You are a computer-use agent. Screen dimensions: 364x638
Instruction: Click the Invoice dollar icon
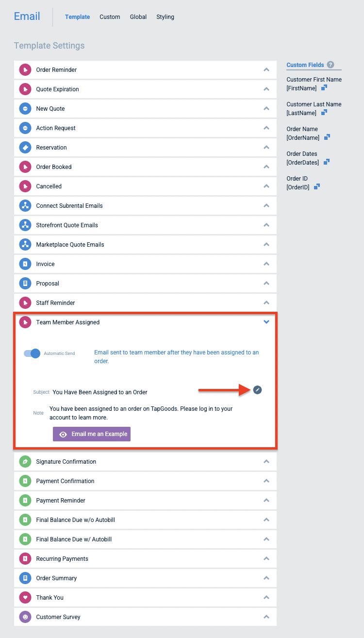pyautogui.click(x=25, y=264)
